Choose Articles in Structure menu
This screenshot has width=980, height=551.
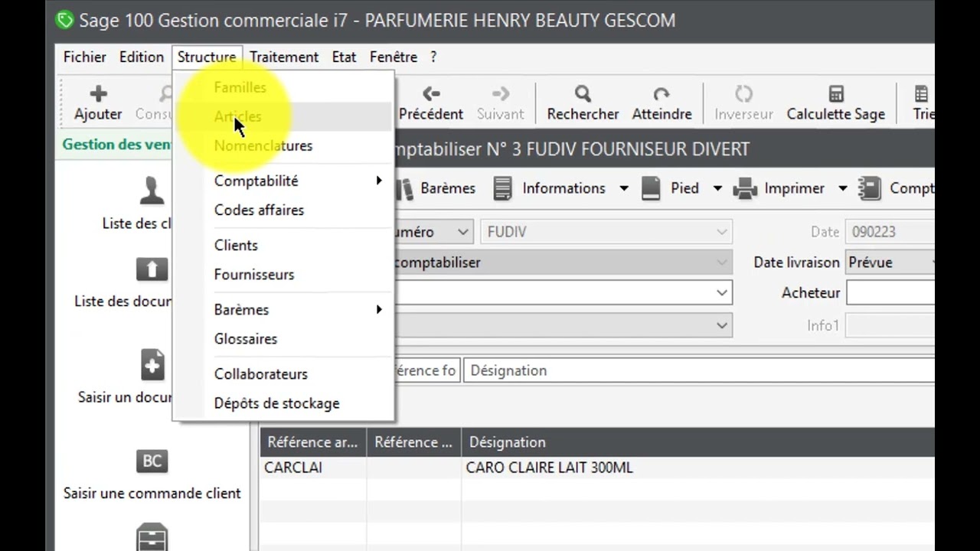click(x=283, y=116)
